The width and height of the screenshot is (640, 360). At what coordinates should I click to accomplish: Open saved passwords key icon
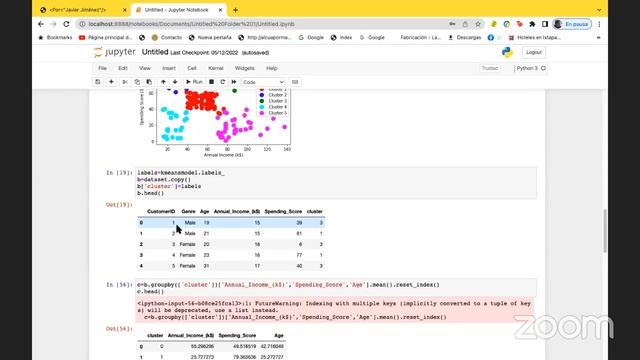click(452, 24)
